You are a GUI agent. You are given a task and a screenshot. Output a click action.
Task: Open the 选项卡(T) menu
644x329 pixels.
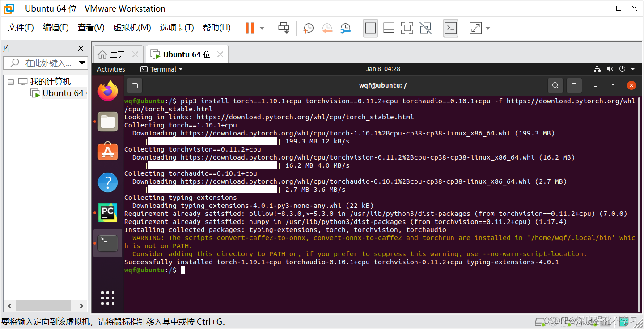(177, 28)
